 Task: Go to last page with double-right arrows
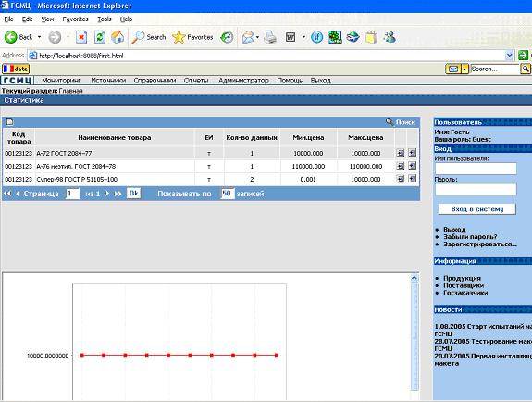[x=118, y=194]
